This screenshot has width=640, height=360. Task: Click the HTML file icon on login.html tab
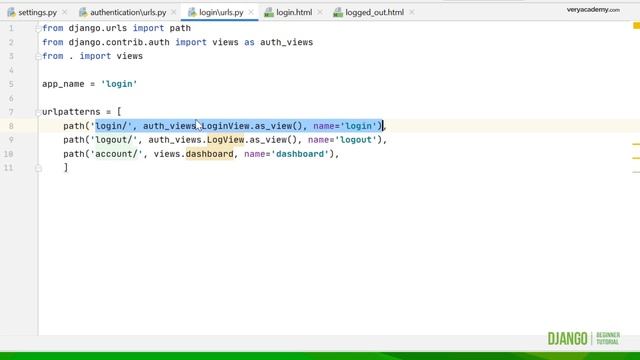[x=269, y=13]
